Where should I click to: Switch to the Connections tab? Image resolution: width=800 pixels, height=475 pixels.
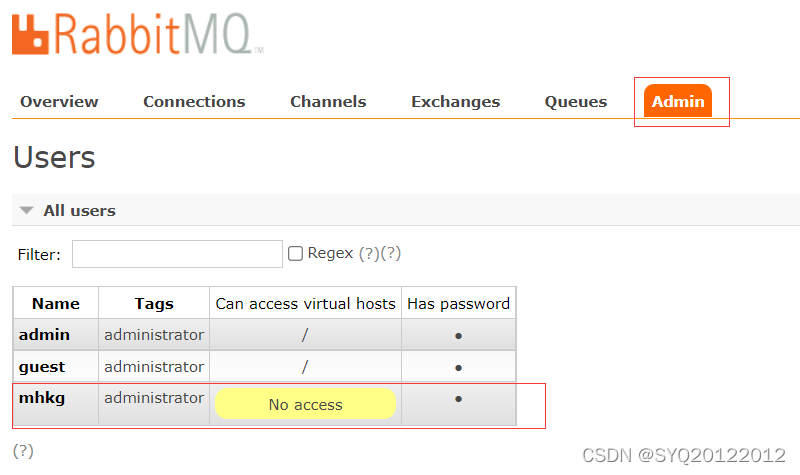click(x=194, y=101)
